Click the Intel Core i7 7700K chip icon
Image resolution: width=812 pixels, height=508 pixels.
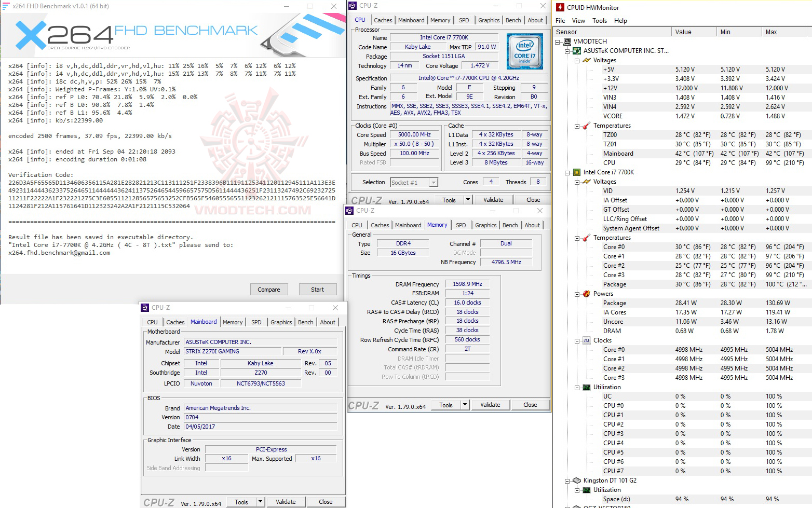click(577, 172)
